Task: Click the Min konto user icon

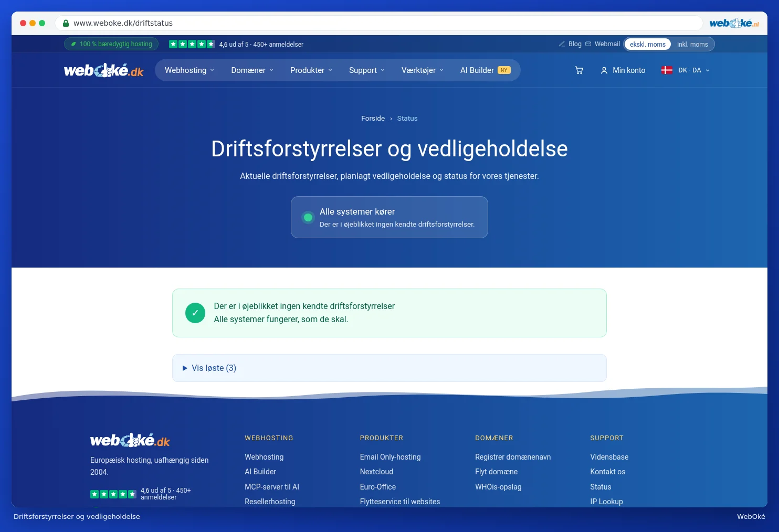Action: click(x=604, y=70)
